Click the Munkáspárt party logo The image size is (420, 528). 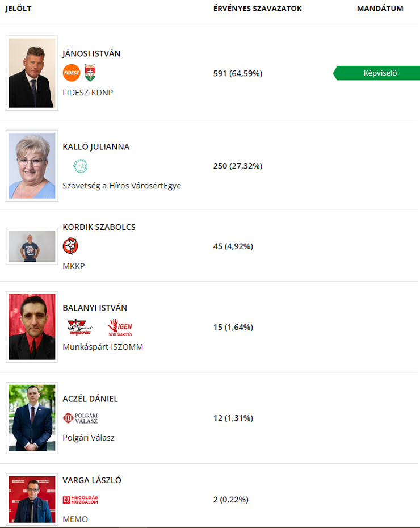79,327
